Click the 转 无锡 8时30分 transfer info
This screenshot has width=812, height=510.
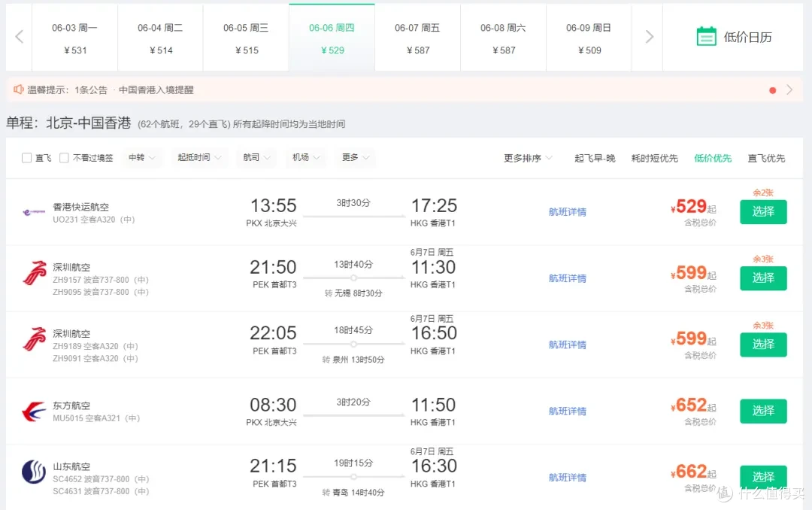pos(353,293)
